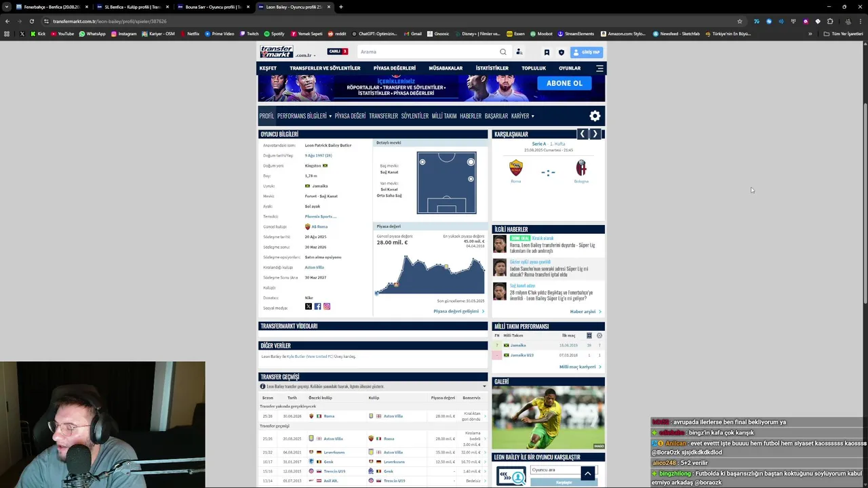Open the YouTube bookmark
The width and height of the screenshot is (868, 488).
tap(62, 33)
